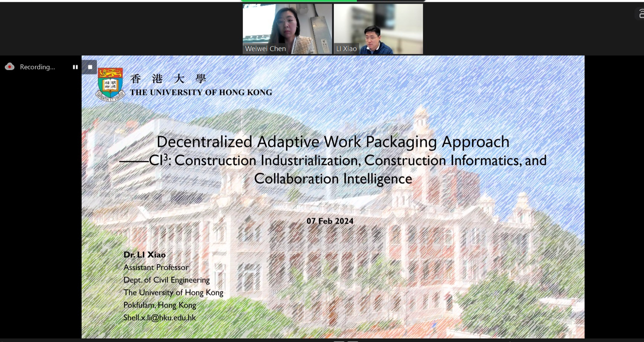
Task: Click the red cloud recording icon
Action: click(x=10, y=67)
